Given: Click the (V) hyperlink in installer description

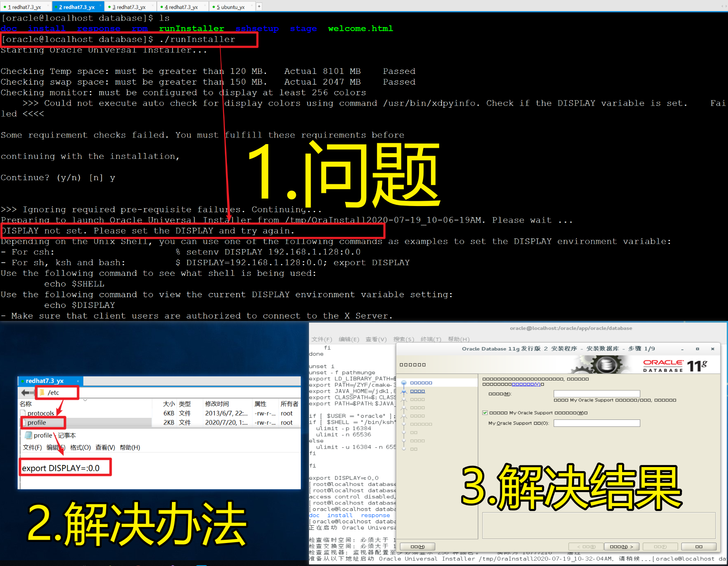Looking at the screenshot, I should 526,384.
